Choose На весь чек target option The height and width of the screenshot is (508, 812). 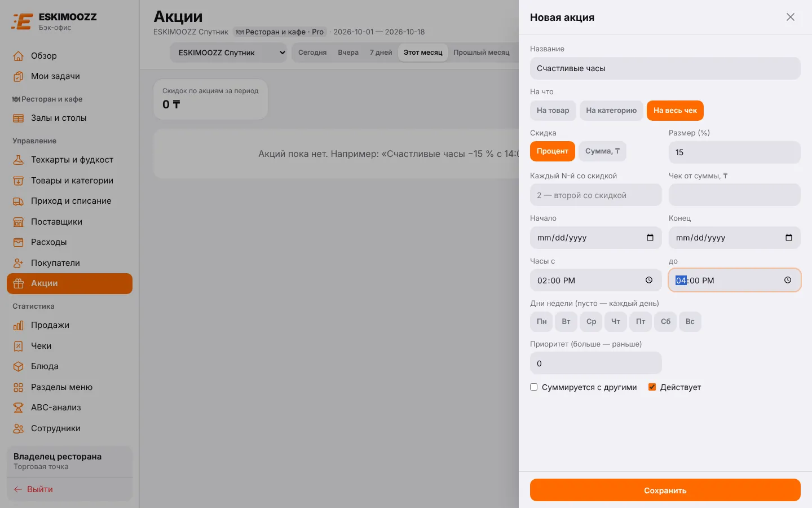pyautogui.click(x=675, y=111)
